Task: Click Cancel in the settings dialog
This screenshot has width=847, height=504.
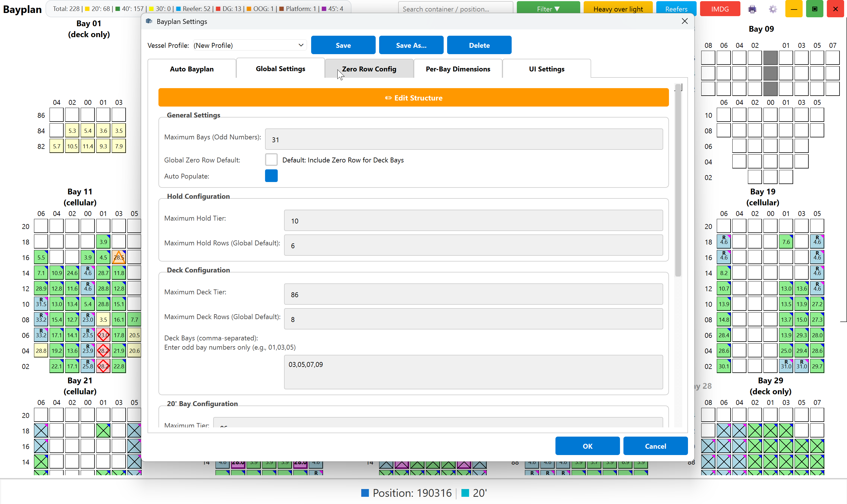Action: 655,446
